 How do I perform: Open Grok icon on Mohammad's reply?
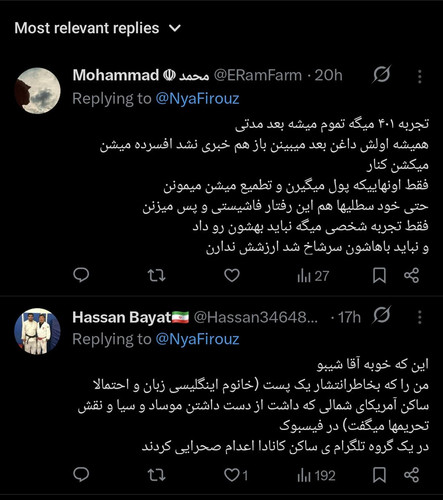[x=381, y=74]
